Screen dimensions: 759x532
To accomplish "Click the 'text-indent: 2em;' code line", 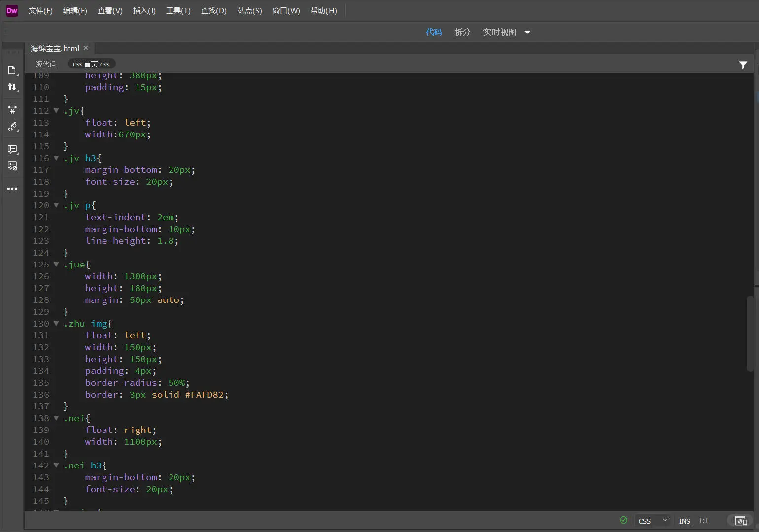I will tap(132, 217).
